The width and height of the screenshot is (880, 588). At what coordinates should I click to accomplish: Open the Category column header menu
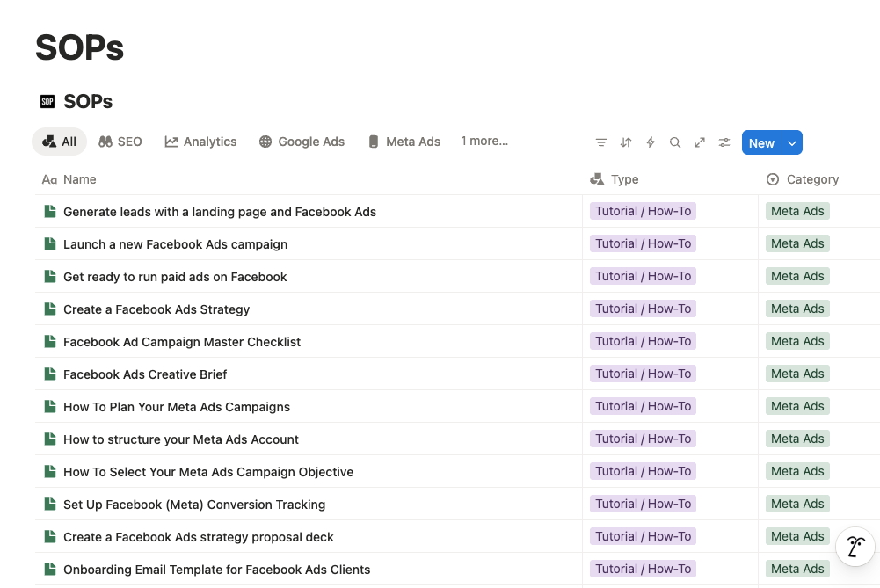811,179
